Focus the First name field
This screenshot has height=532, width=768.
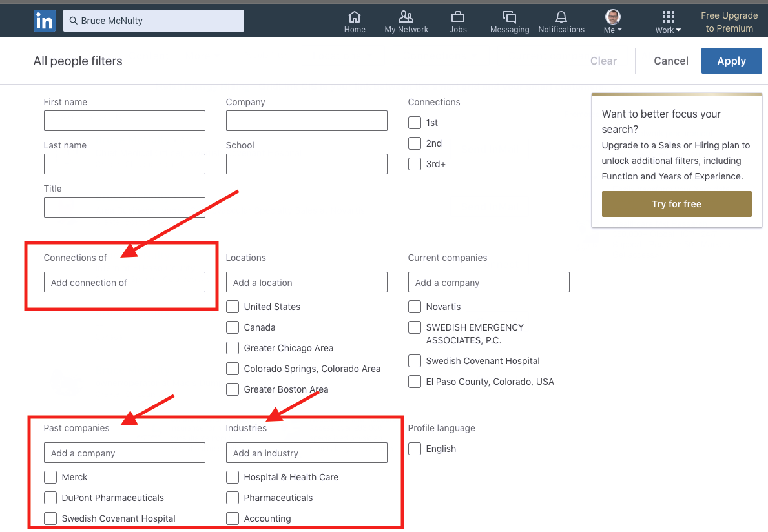pyautogui.click(x=125, y=120)
